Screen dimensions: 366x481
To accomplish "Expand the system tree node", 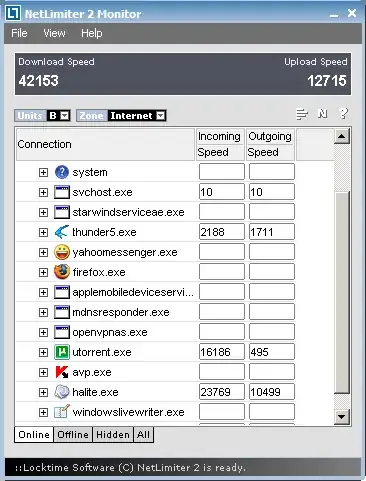I will click(43, 172).
